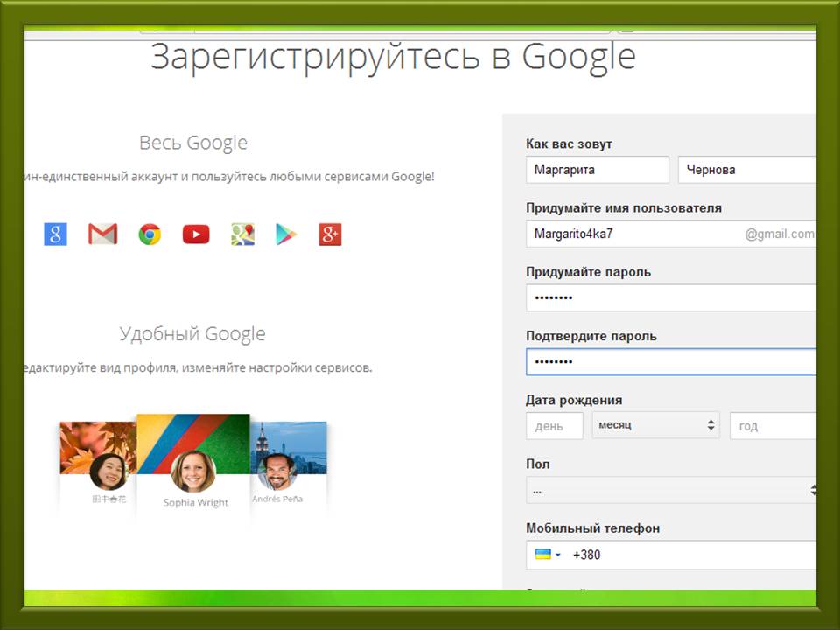The width and height of the screenshot is (840, 630).
Task: Click the Gmail envelope icon
Action: pos(102,234)
